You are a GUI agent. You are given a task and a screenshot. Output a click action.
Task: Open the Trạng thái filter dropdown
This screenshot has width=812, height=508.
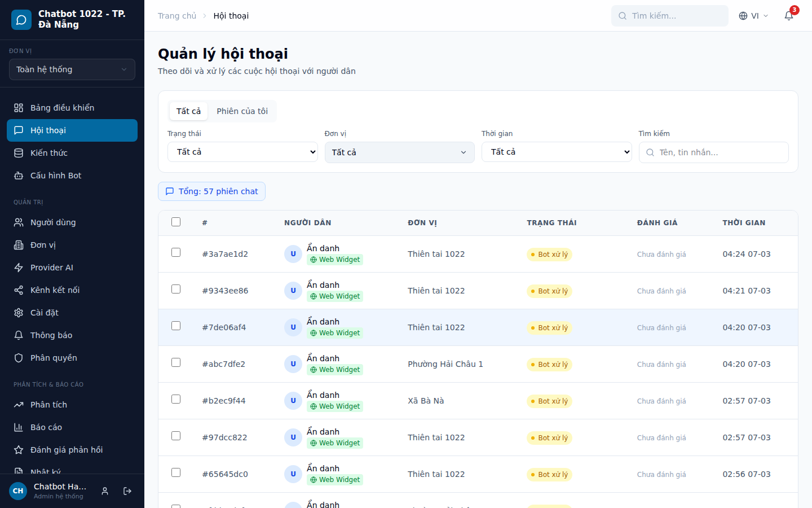[242, 152]
